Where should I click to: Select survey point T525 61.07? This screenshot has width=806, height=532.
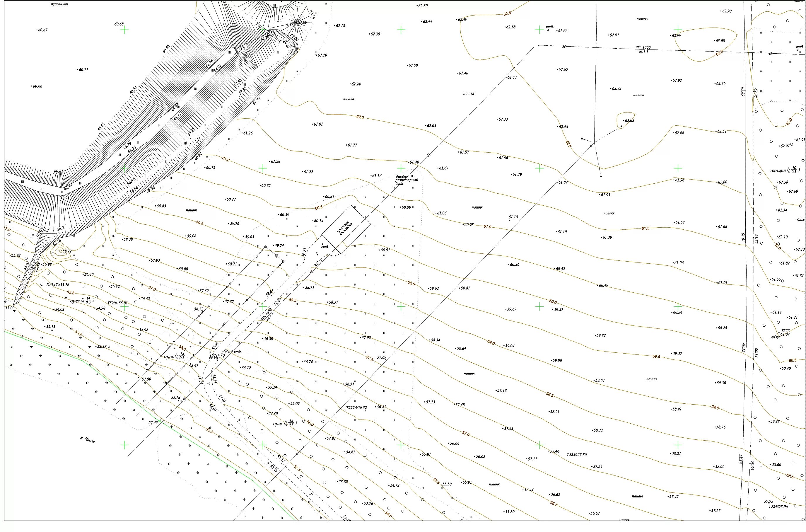point(785,332)
